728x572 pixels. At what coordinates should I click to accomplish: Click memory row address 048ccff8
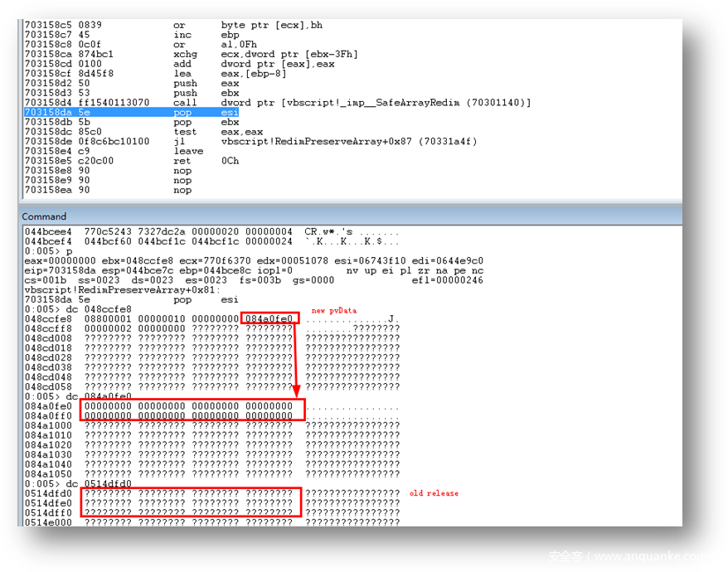pos(48,329)
